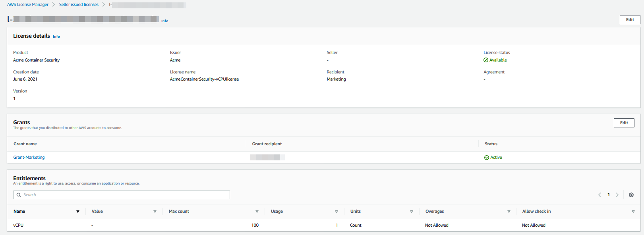This screenshot has height=235, width=644.
Task: Go to next entitlements page
Action: point(617,195)
